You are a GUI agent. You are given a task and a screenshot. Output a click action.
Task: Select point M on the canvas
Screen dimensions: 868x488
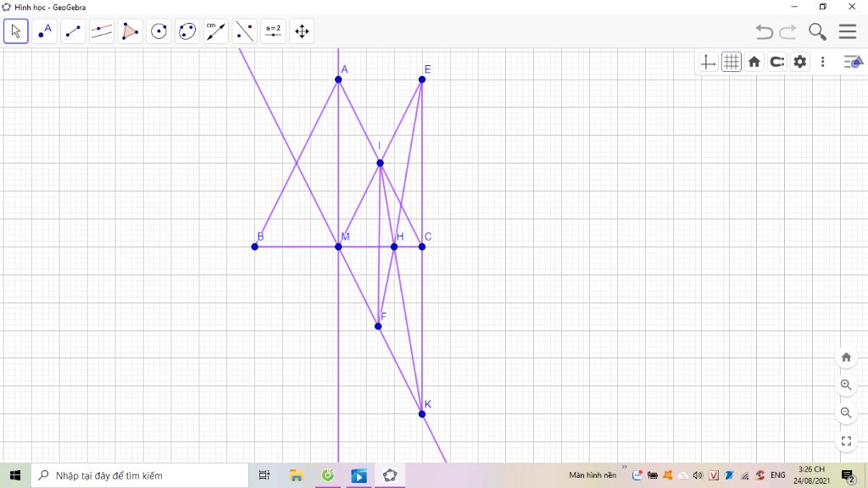[x=338, y=247]
